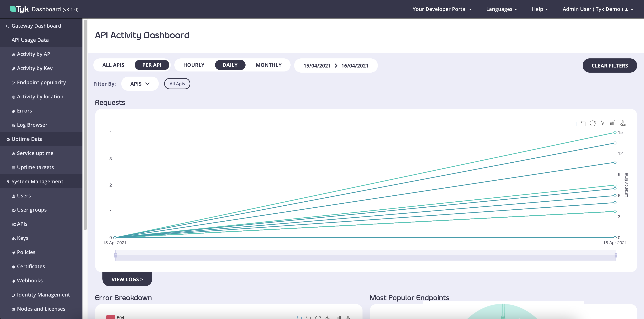Expand Your Developer Portal menu
644x319 pixels.
(x=442, y=9)
